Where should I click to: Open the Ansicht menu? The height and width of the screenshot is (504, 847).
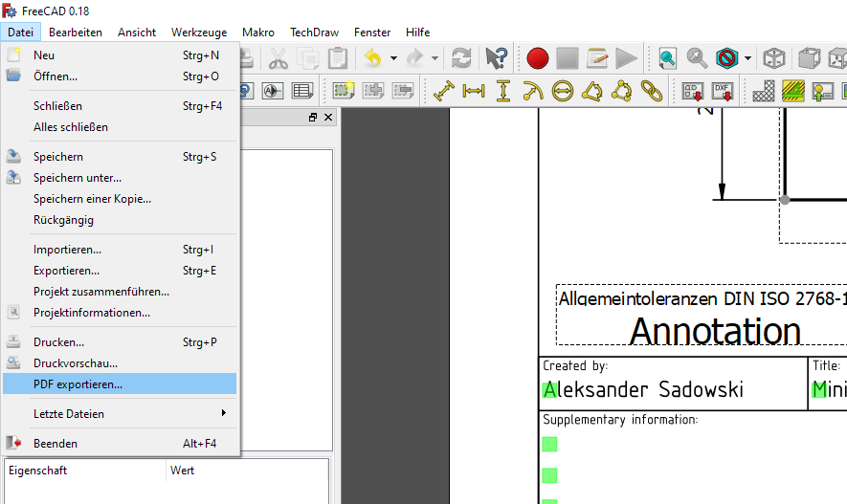point(137,33)
